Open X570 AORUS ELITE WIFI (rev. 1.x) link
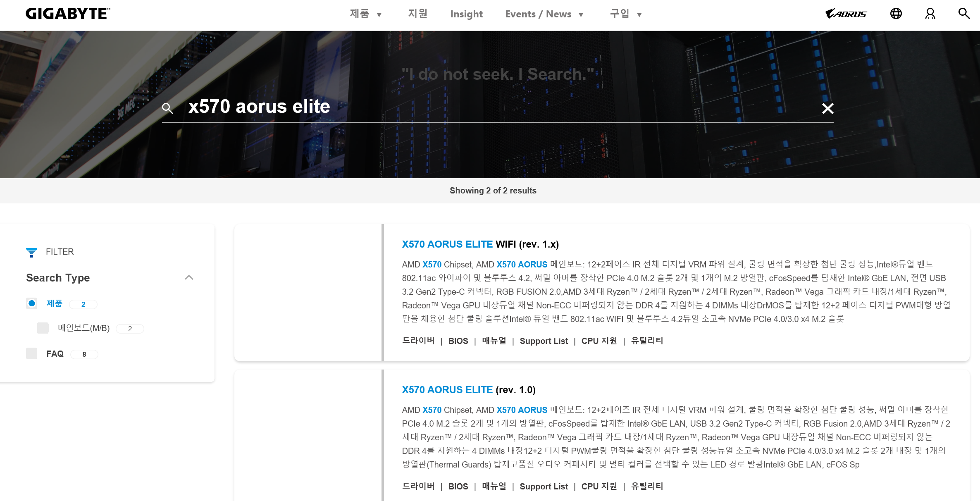Screen dimensions: 980x501 coord(480,244)
